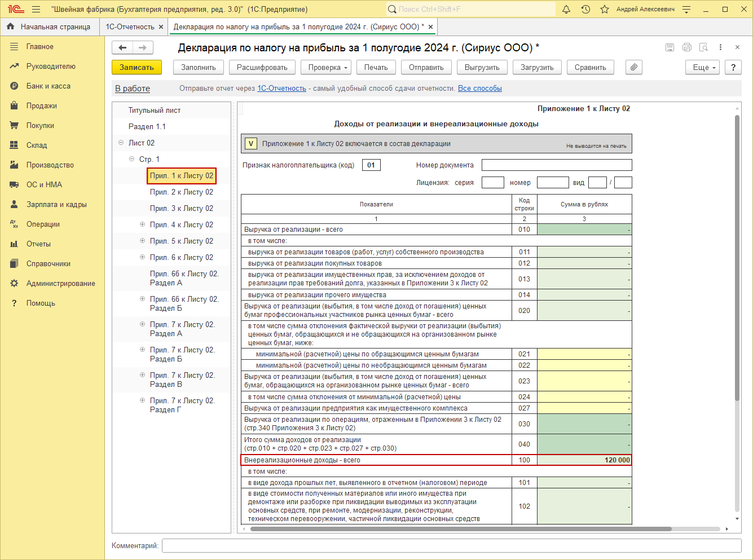Open notifications bell icon

click(x=566, y=9)
